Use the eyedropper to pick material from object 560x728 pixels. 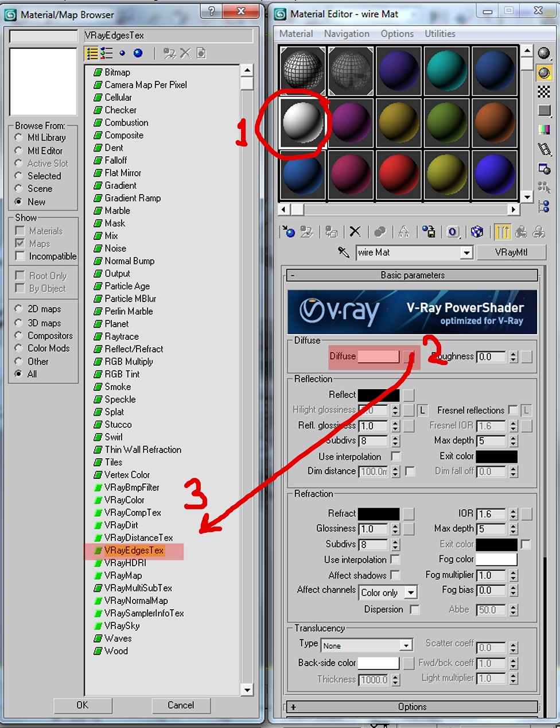(x=343, y=253)
